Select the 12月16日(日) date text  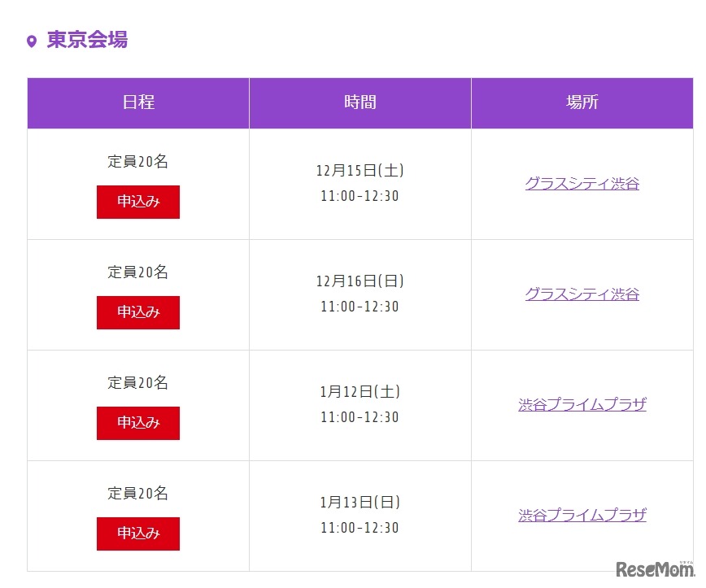pos(360,281)
